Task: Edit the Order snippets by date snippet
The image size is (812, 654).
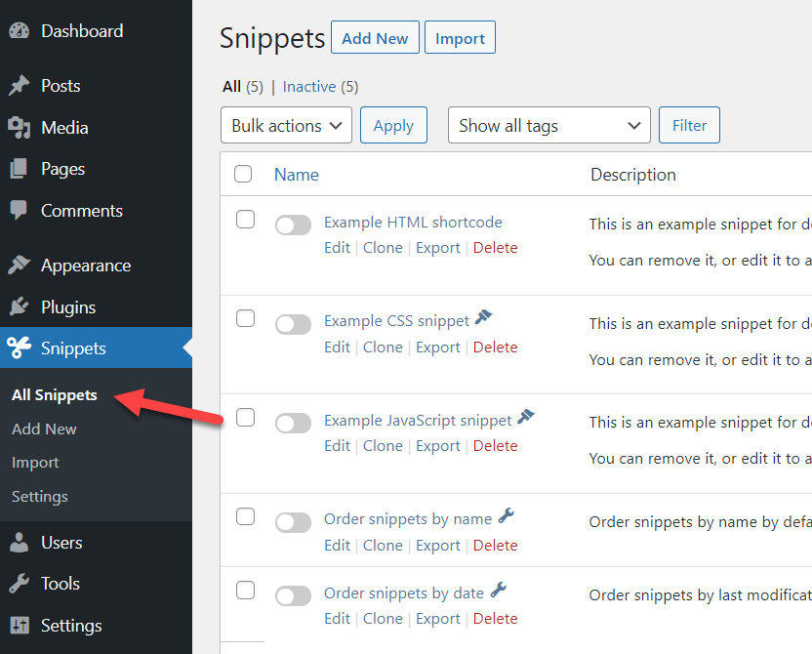Action: pos(337,618)
